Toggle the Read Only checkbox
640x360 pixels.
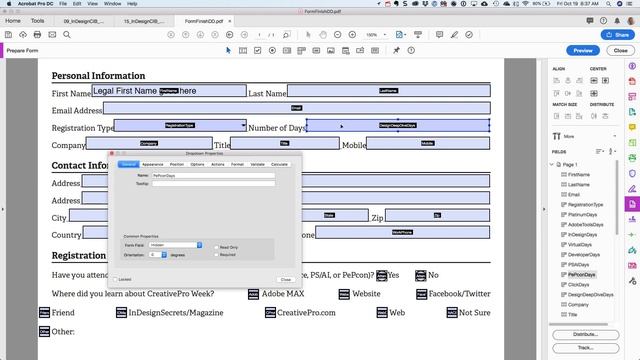coord(216,247)
